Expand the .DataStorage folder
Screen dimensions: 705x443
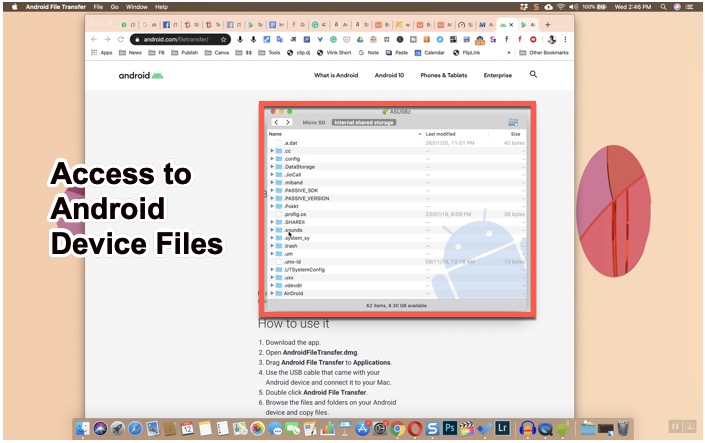pos(272,167)
